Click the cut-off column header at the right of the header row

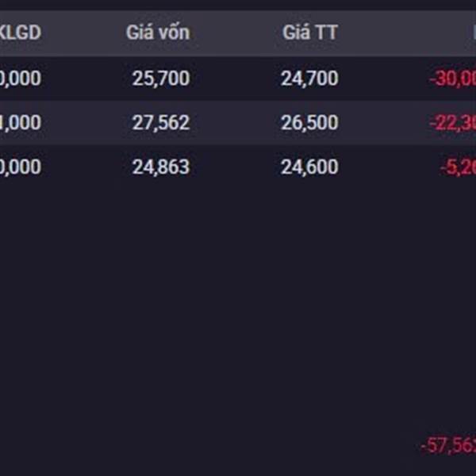[x=474, y=33]
